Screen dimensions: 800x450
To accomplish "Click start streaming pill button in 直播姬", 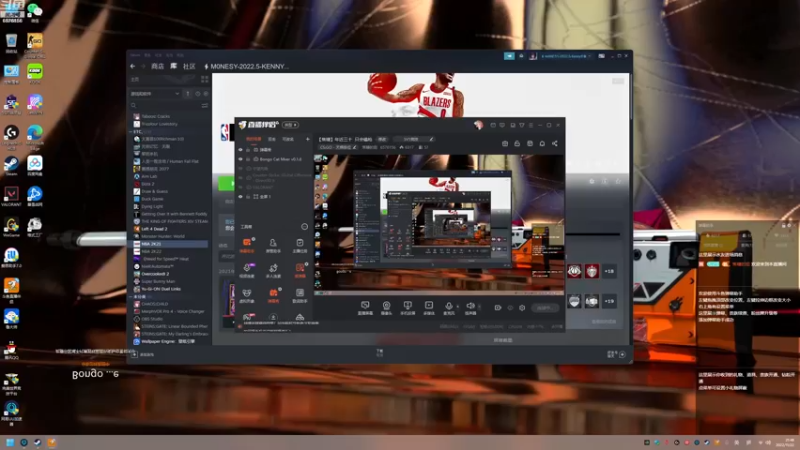I will click(x=544, y=308).
